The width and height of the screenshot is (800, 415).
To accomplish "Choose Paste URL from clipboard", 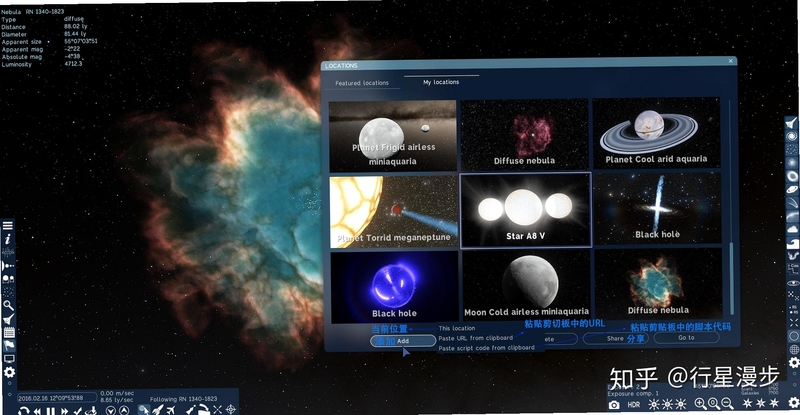I will 476,338.
